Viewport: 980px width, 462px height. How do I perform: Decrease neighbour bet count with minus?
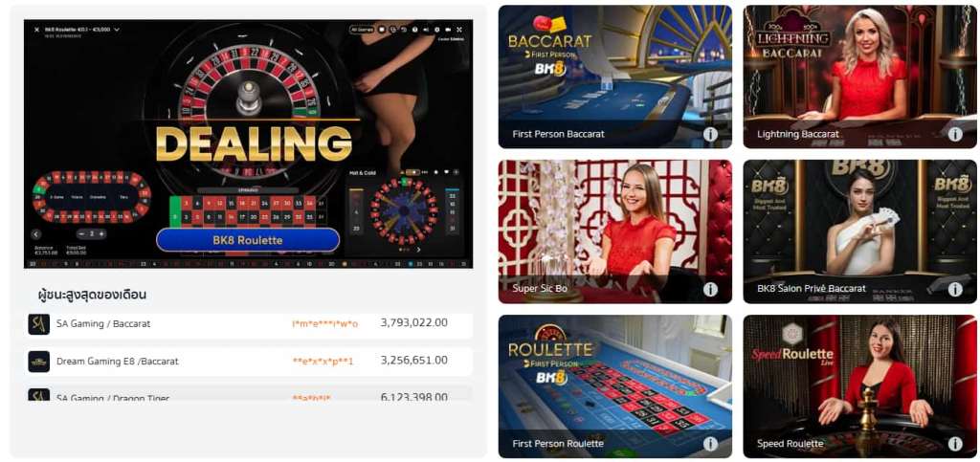click(82, 234)
